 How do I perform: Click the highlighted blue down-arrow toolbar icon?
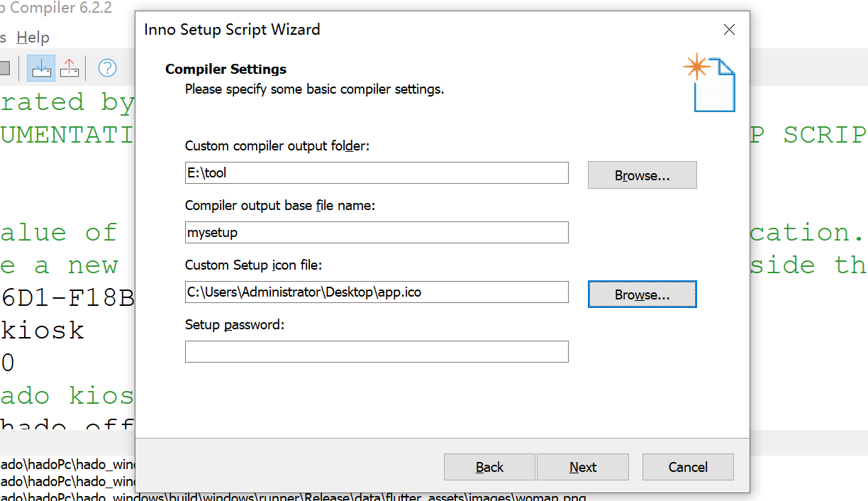[x=40, y=67]
